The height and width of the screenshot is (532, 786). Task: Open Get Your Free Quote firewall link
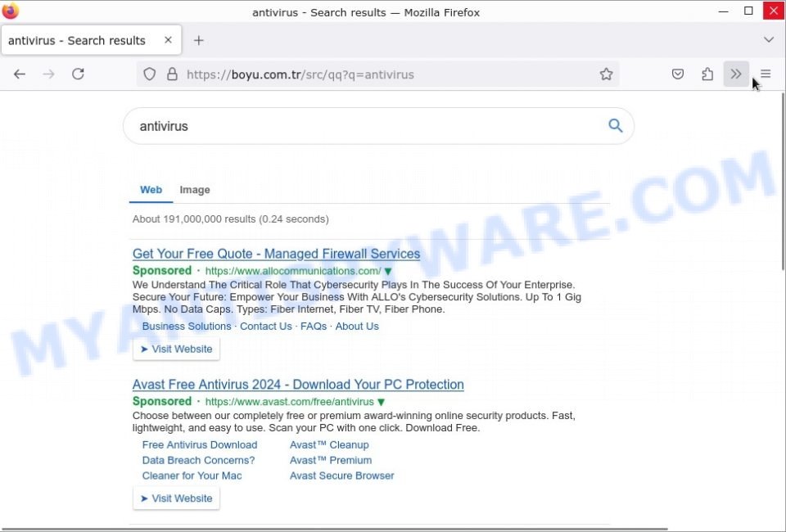[x=276, y=254]
